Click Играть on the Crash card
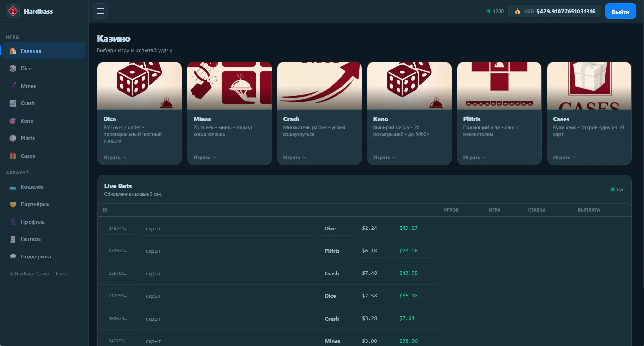The image size is (644, 346). (x=295, y=157)
